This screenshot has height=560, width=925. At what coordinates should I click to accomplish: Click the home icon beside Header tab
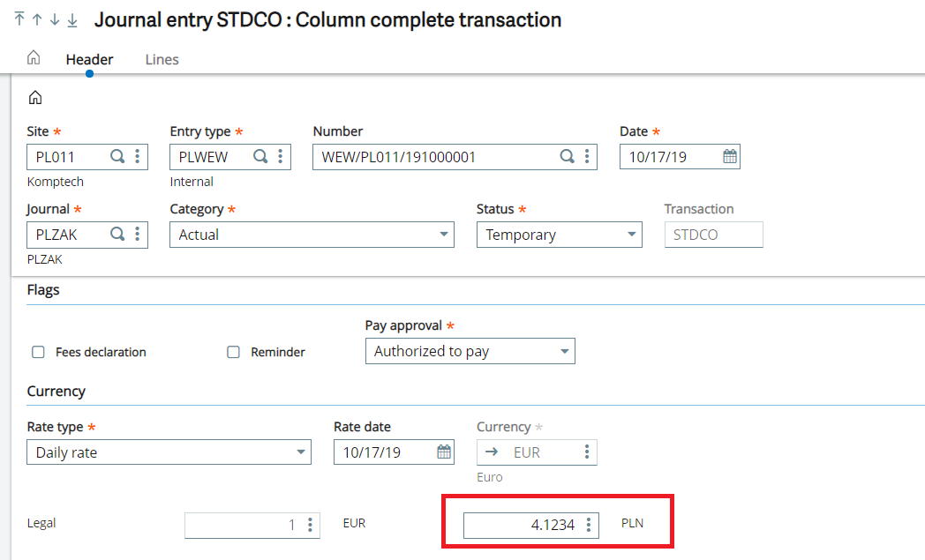coord(34,57)
